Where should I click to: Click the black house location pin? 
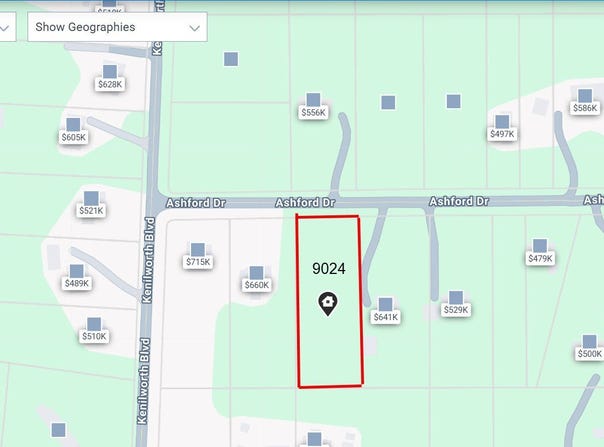pyautogui.click(x=328, y=304)
